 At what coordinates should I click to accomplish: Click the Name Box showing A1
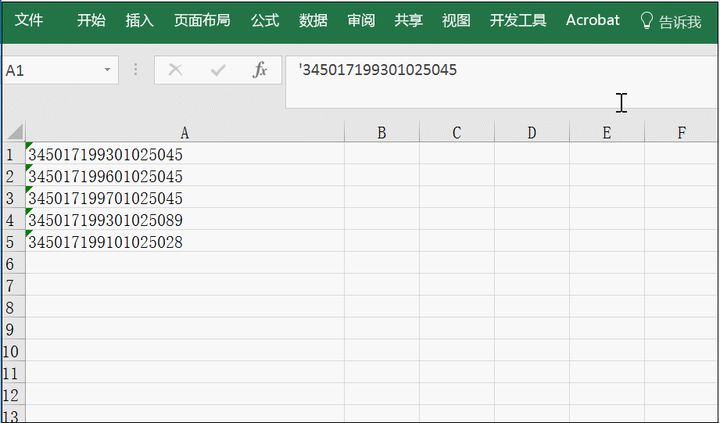click(x=50, y=71)
